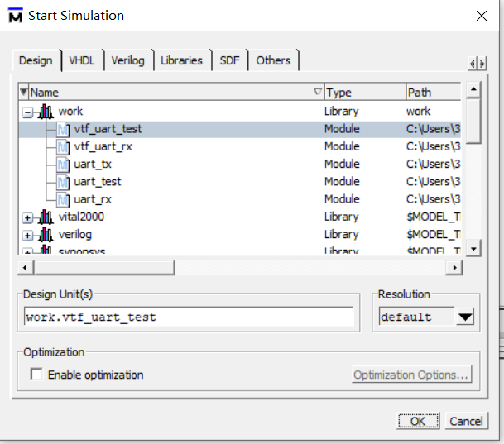Image resolution: width=504 pixels, height=444 pixels.
Task: Select the uart_rx module icon
Action: [x=63, y=200]
